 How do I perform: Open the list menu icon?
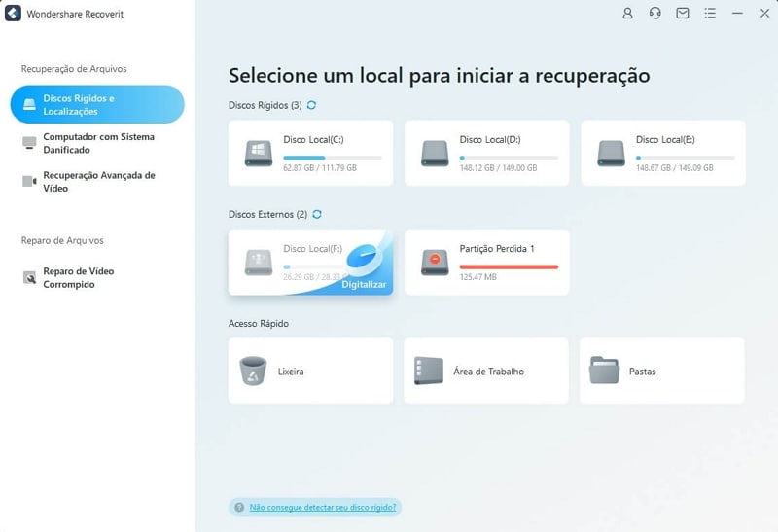[x=710, y=14]
